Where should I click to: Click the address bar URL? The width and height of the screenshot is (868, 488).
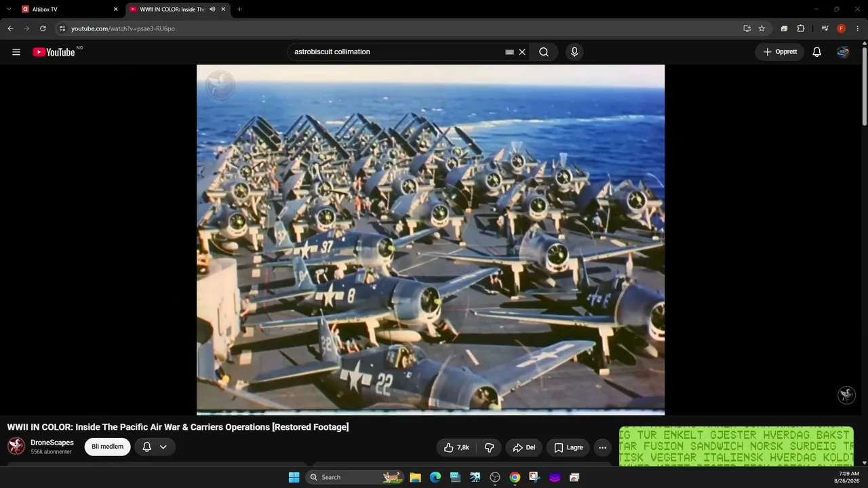click(123, 28)
